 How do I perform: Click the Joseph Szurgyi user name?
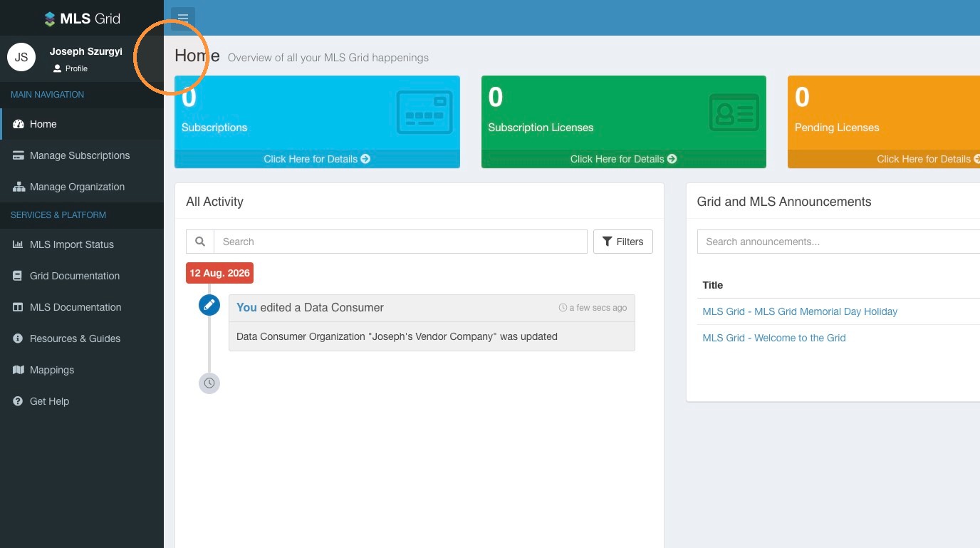(x=86, y=51)
